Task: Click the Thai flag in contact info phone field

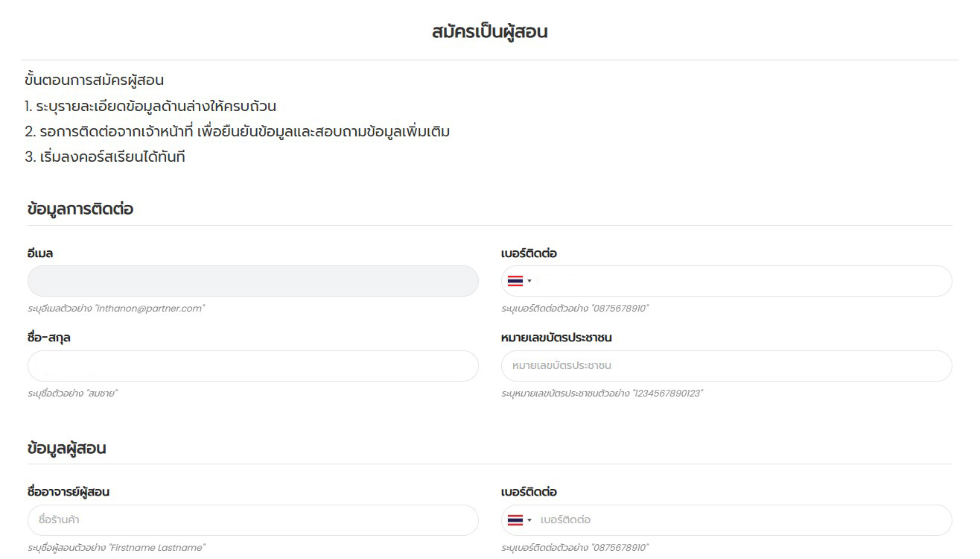Action: (515, 281)
